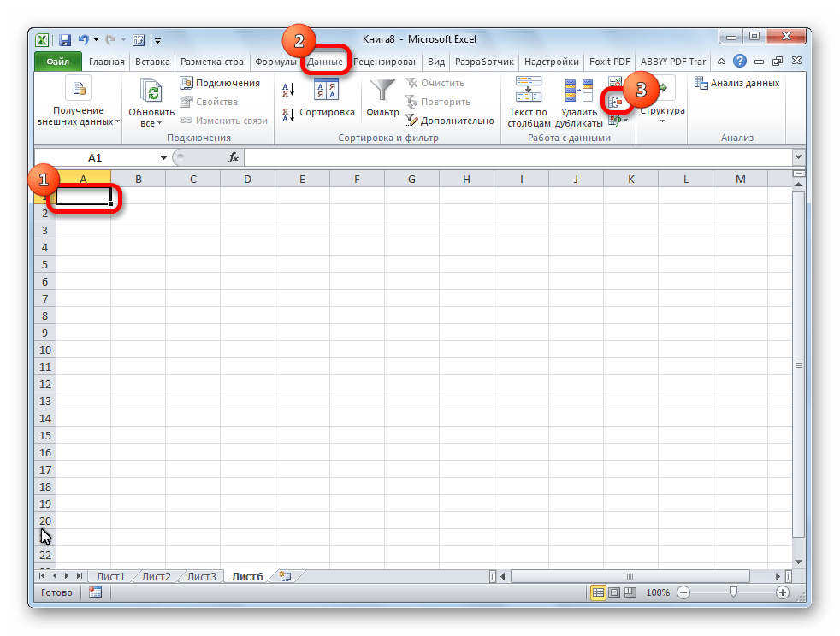Open the ABBYY PDF Transformer tab

coord(673,62)
